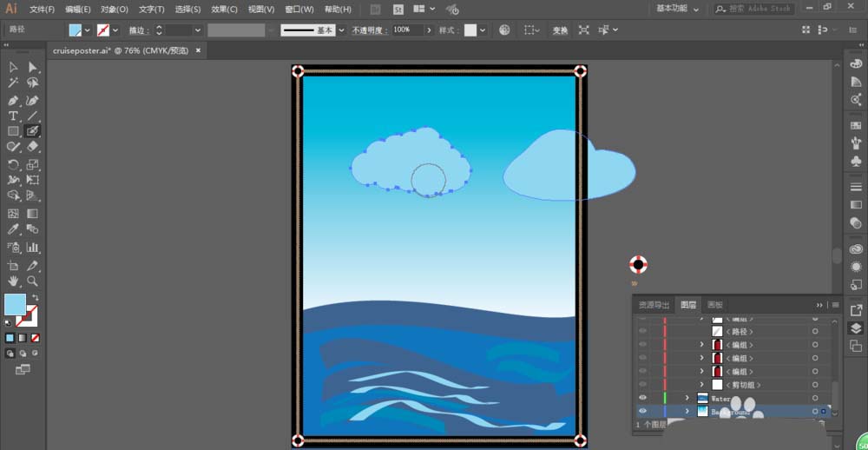
Task: Set the color mode to solid Color
Action: (x=10, y=337)
